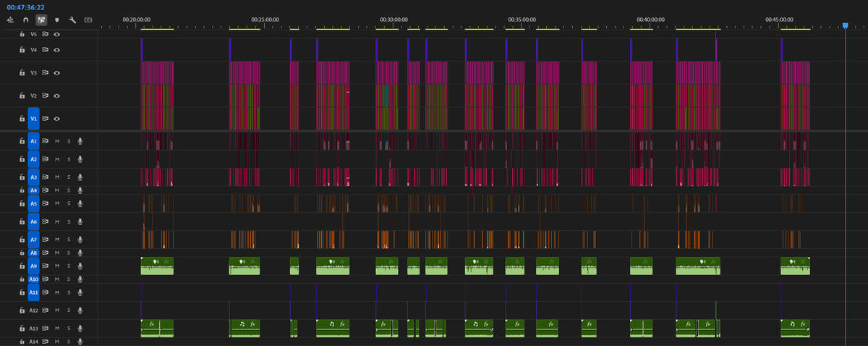Toggle sync lock on track A3
This screenshot has width=868, height=346.
click(45, 177)
